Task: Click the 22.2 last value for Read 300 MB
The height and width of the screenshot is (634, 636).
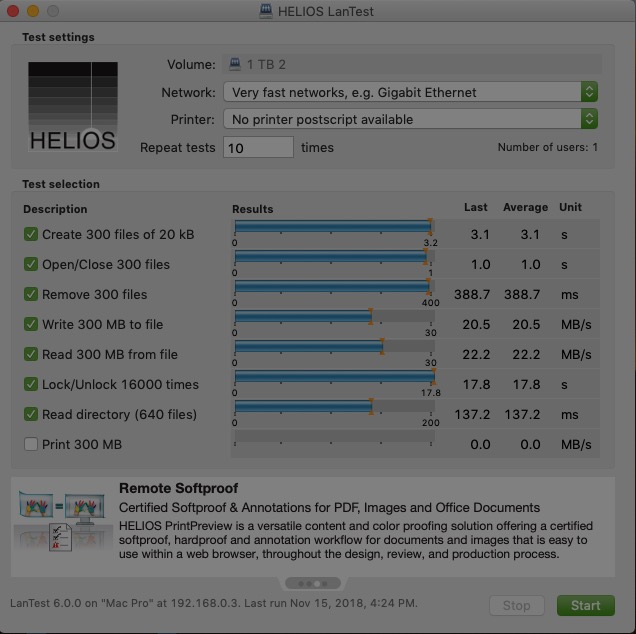Action: pyautogui.click(x=476, y=354)
